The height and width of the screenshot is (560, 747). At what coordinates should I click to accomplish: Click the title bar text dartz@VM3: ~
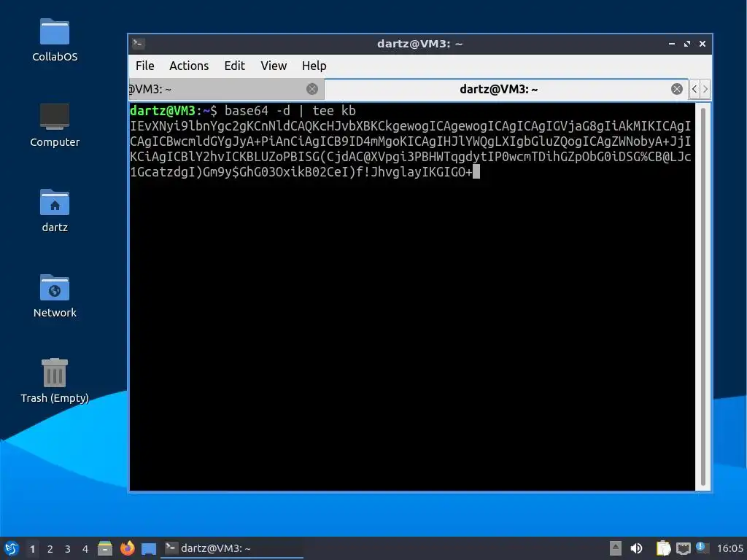click(419, 44)
